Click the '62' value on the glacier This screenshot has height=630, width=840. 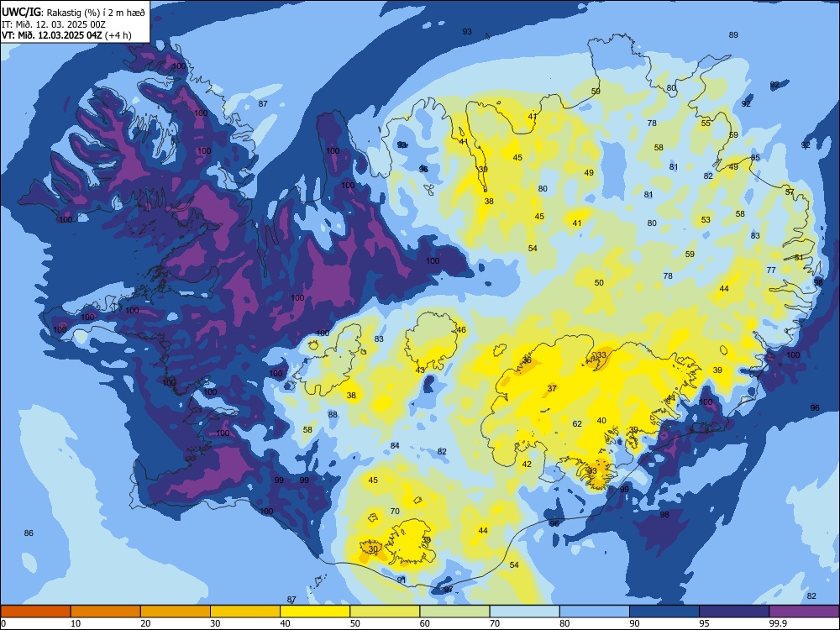pos(577,423)
